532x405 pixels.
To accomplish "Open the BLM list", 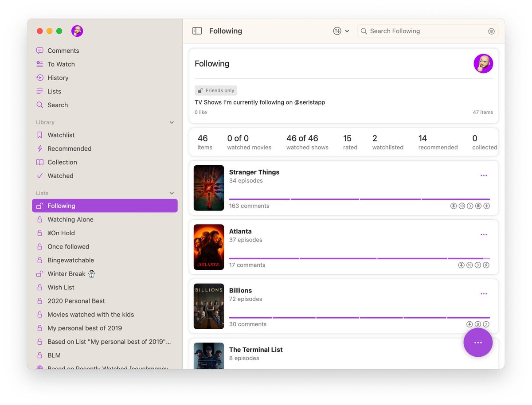I will pyautogui.click(x=105, y=355).
